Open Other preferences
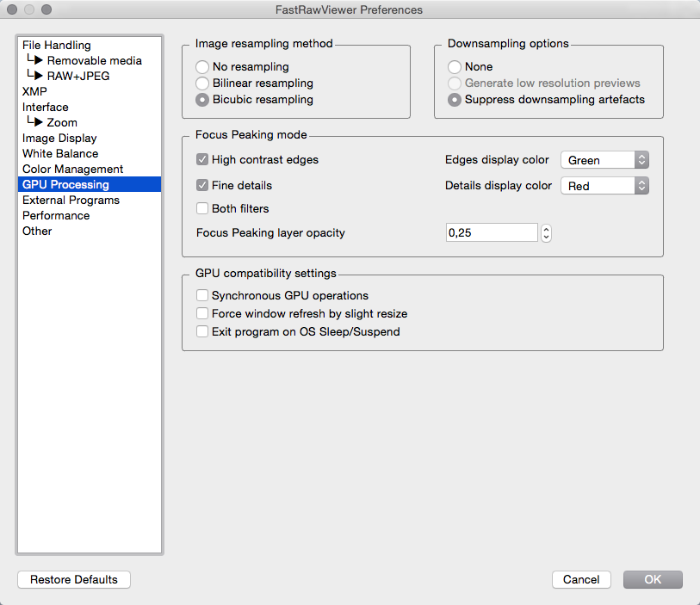The width and height of the screenshot is (700, 605). 90,232
